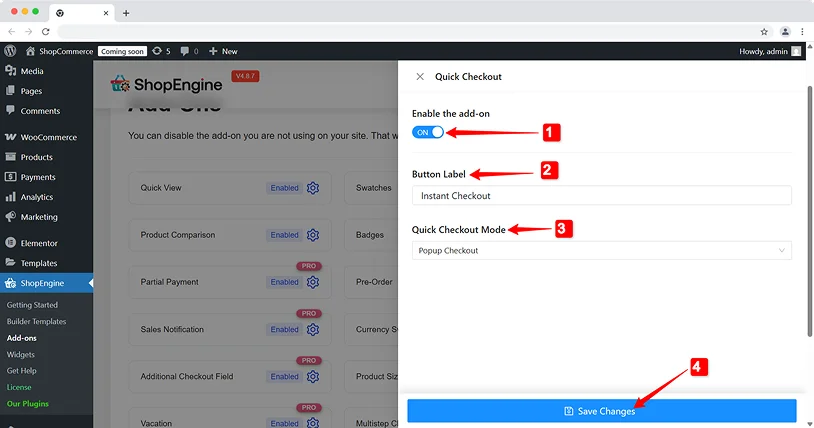The height and width of the screenshot is (428, 814).
Task: Go to Builder Templates submenu
Action: [x=36, y=322]
